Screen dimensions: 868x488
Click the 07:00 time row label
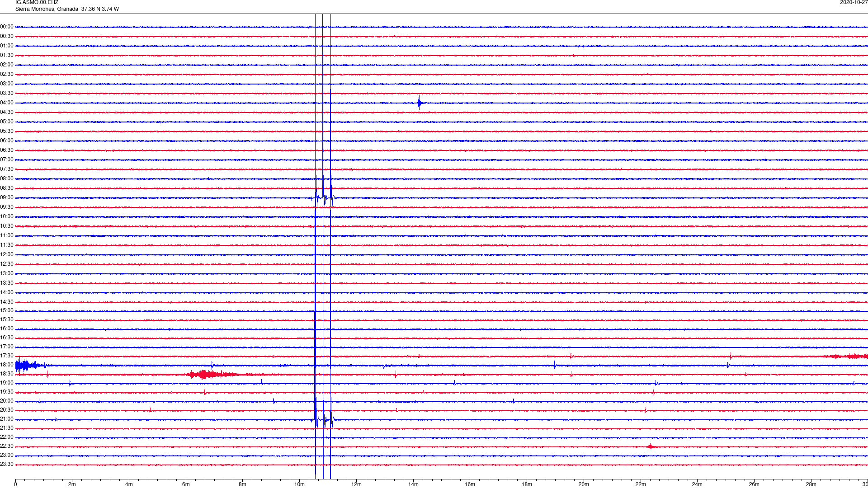click(7, 160)
